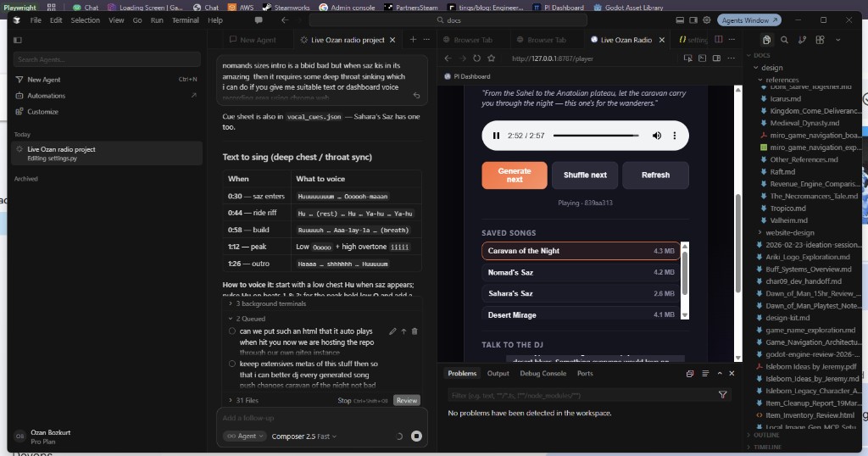Click the Generate next button
868x456 pixels.
[x=515, y=175]
